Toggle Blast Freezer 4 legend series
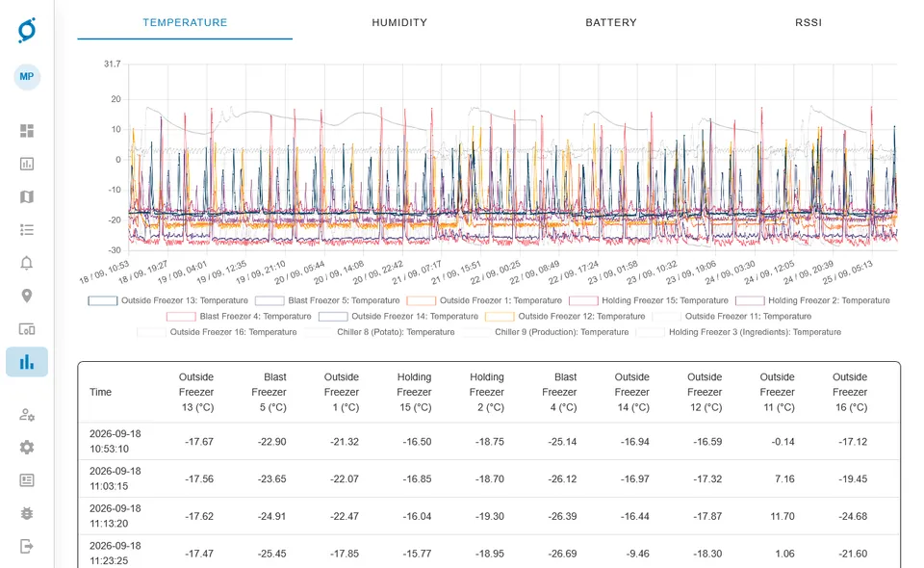 [239, 317]
